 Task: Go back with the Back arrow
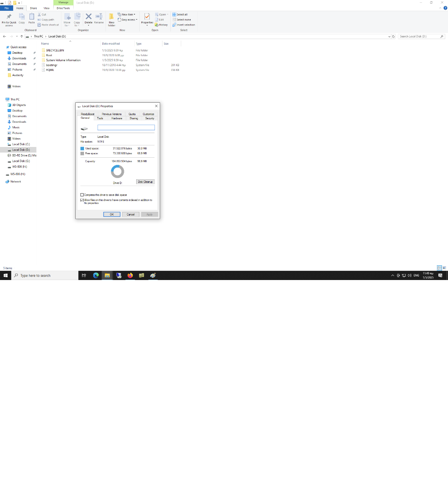click(4, 36)
